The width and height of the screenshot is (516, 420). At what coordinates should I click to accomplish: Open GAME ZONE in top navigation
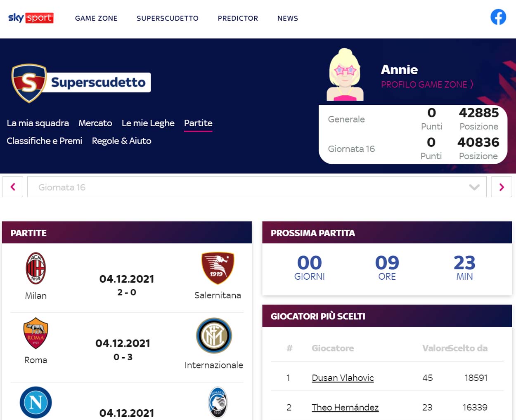(96, 18)
